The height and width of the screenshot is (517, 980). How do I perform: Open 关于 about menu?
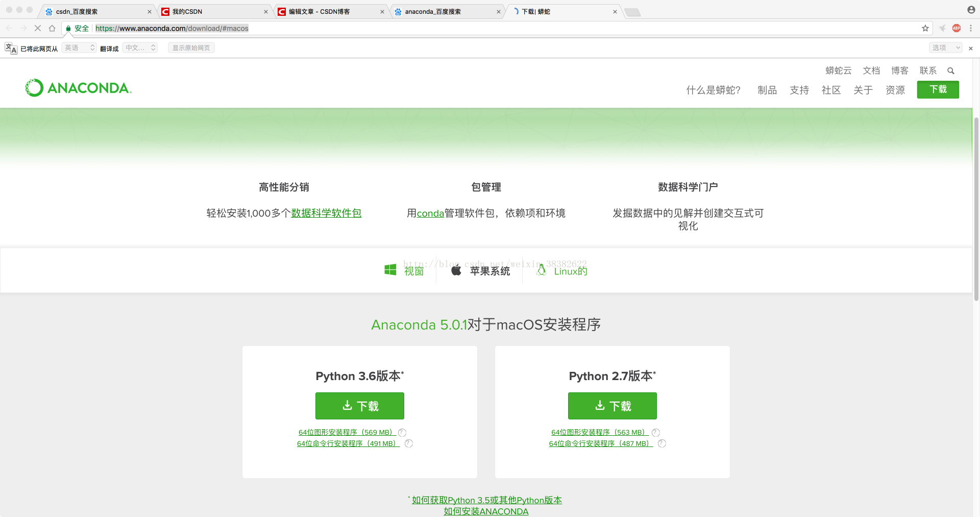[863, 90]
